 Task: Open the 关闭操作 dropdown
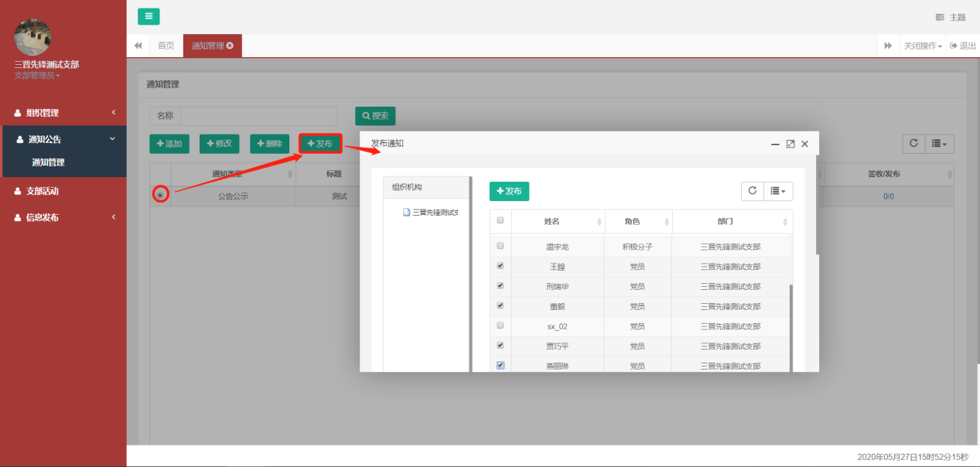tap(923, 46)
